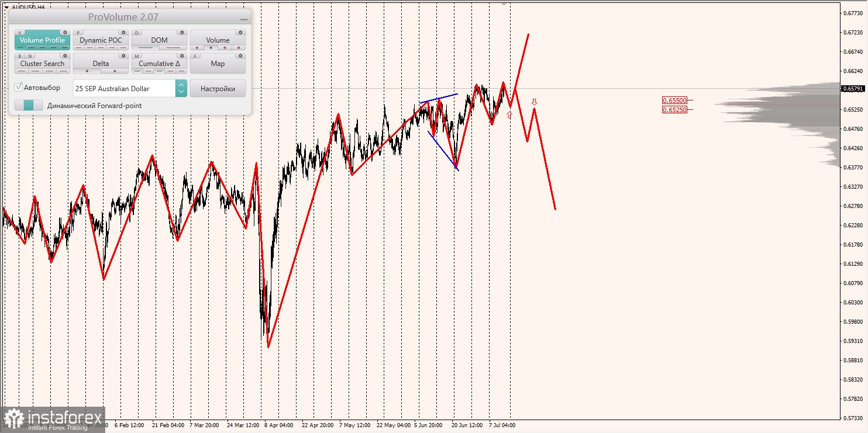Viewport: 868px width, 433px height.
Task: Enable the Volume indicator
Action: click(x=218, y=40)
